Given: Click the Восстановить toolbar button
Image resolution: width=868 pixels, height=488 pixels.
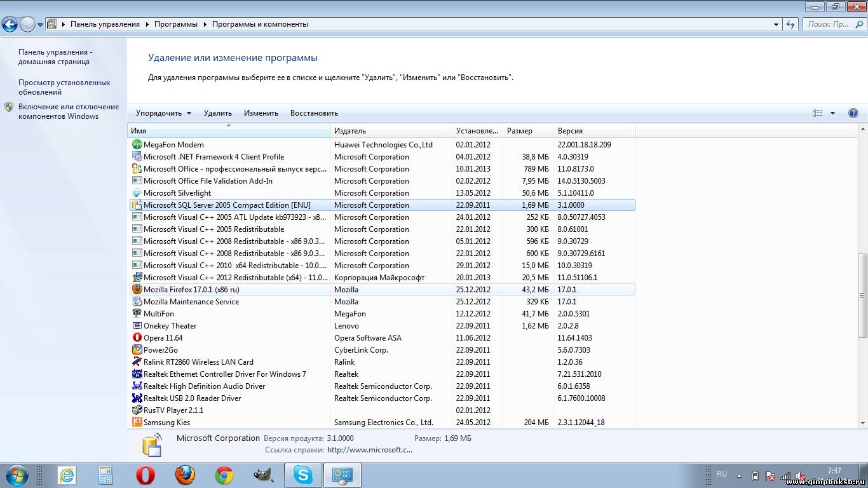Looking at the screenshot, I should (x=314, y=113).
